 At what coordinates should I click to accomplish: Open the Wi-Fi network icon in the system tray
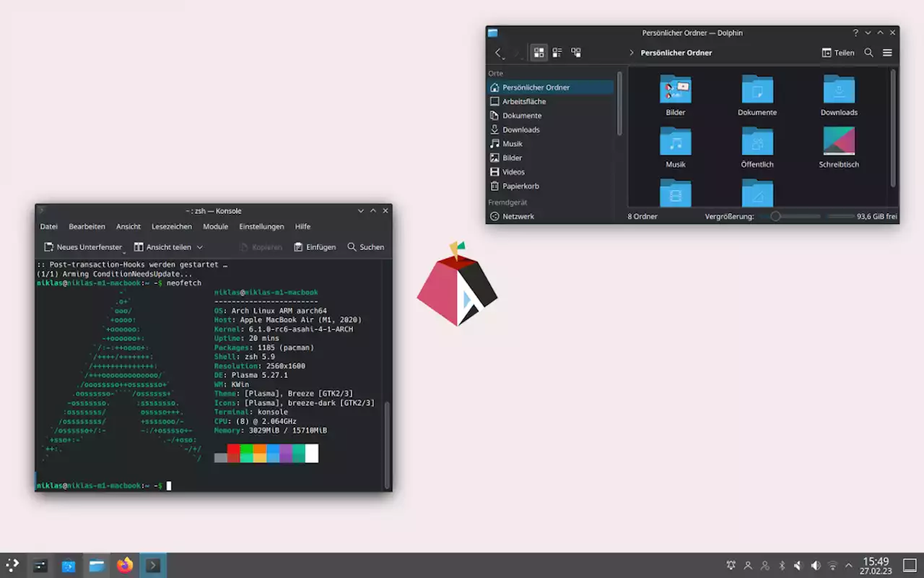[x=832, y=566]
